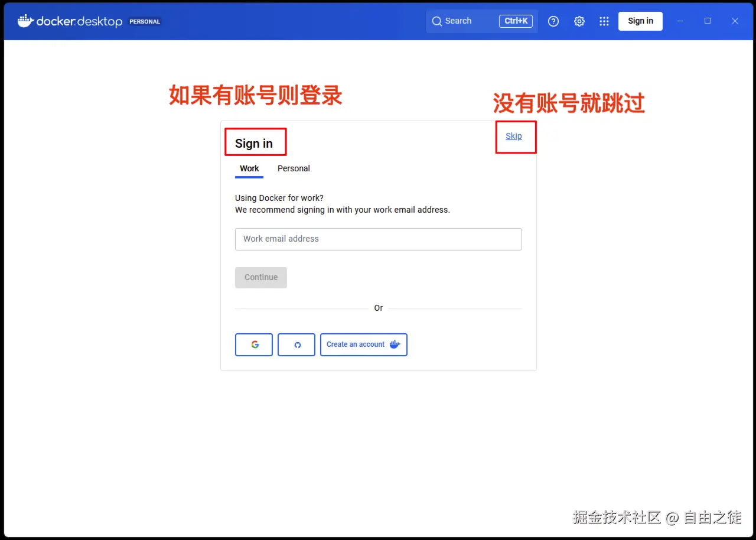Click the 'Or' divider label

coord(379,308)
